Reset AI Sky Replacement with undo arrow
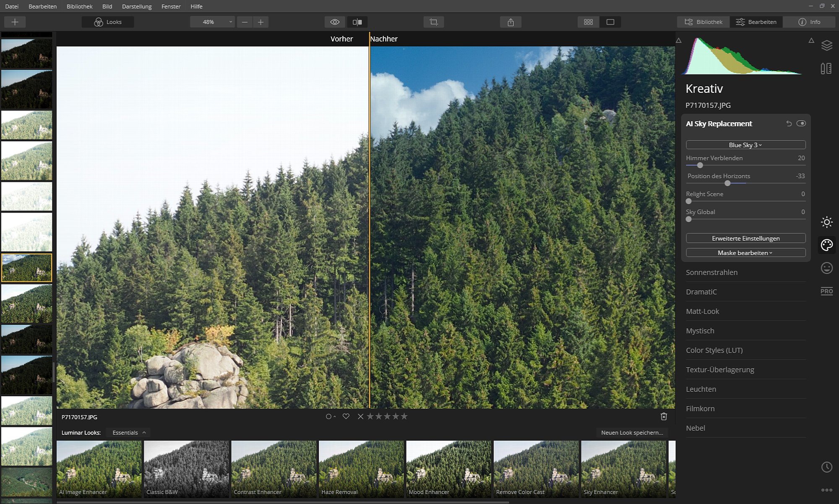839x504 pixels. (x=789, y=123)
